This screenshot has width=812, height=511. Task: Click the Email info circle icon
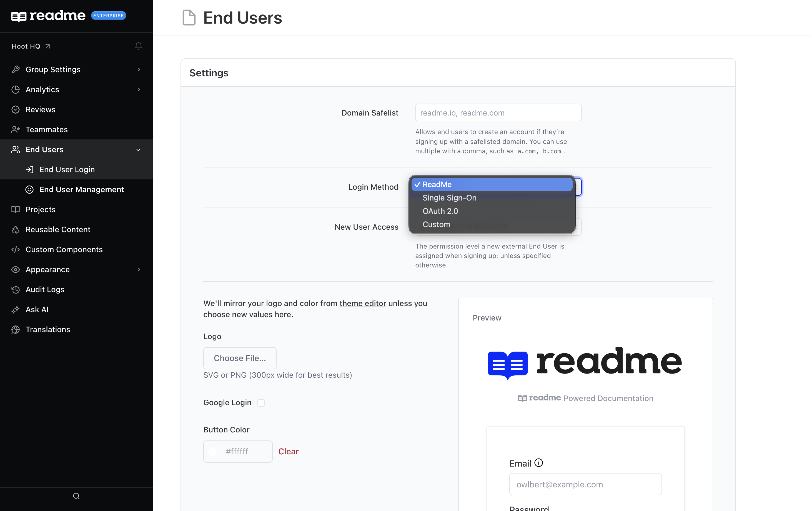538,462
